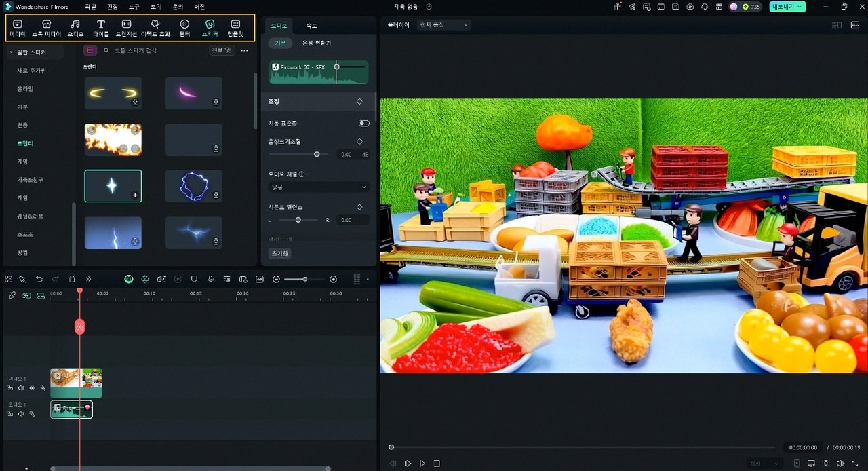Lock the 오디오 1 track
Screen dimensions: 868x471
(x=10, y=414)
